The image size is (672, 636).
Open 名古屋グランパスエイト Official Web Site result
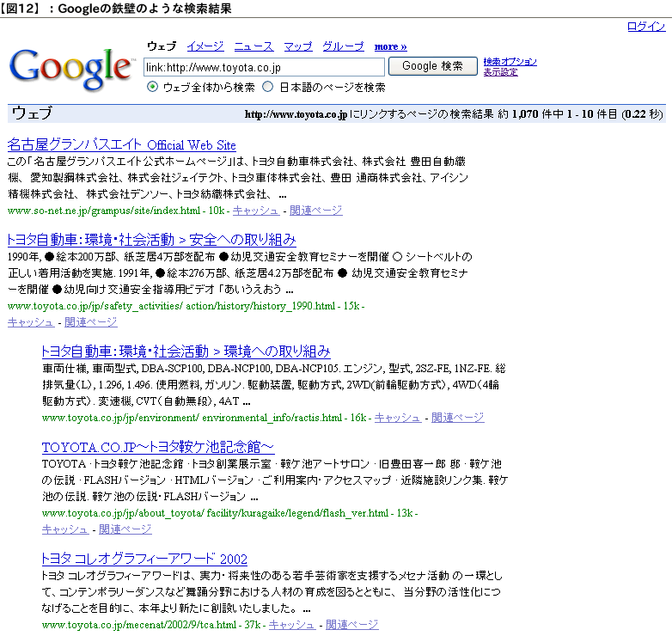pyautogui.click(x=121, y=144)
